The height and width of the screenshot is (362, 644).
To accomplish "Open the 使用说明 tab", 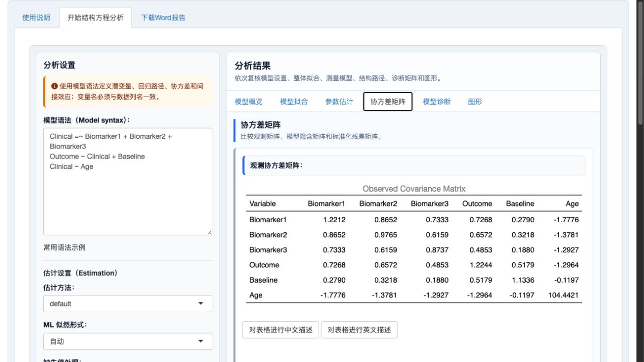I will tap(36, 18).
